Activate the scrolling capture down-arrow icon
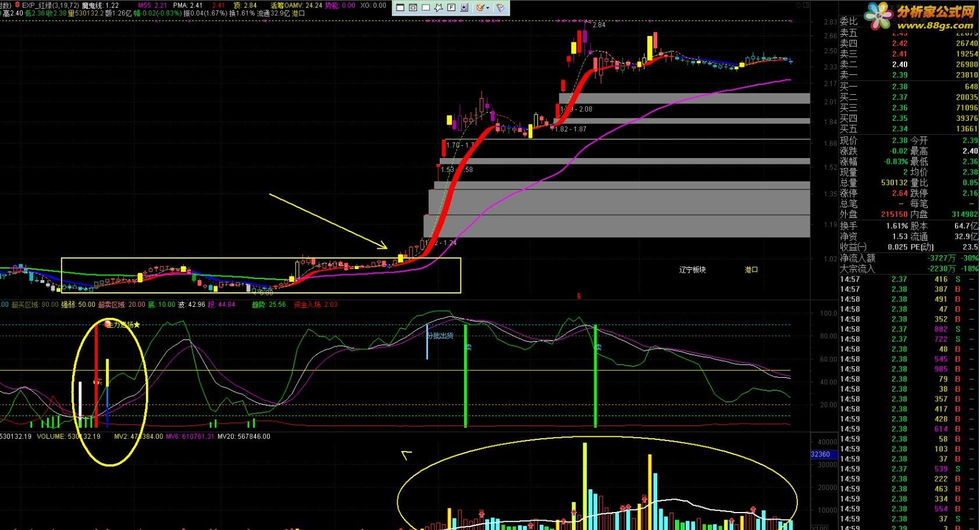Image resolution: width=980 pixels, height=530 pixels. pos(464,8)
